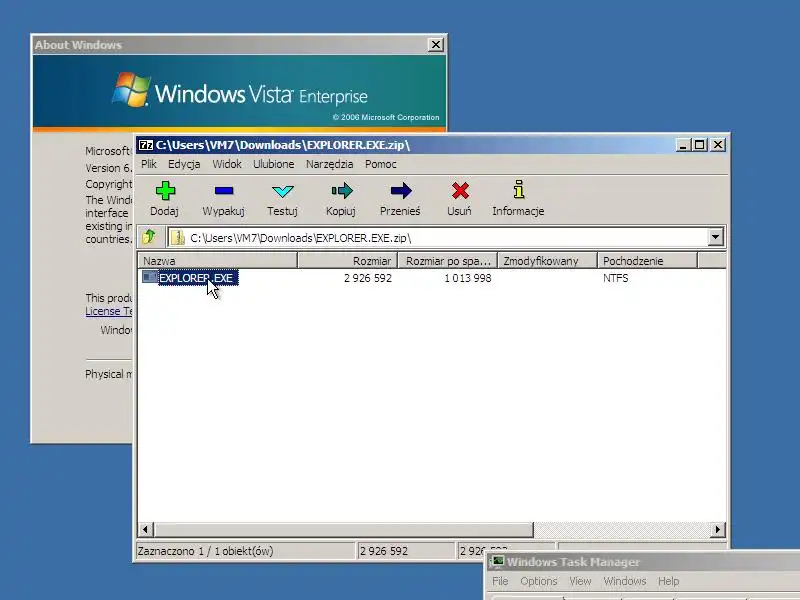Image resolution: width=800 pixels, height=600 pixels.
Task: Open the Plik menu
Action: 149,164
